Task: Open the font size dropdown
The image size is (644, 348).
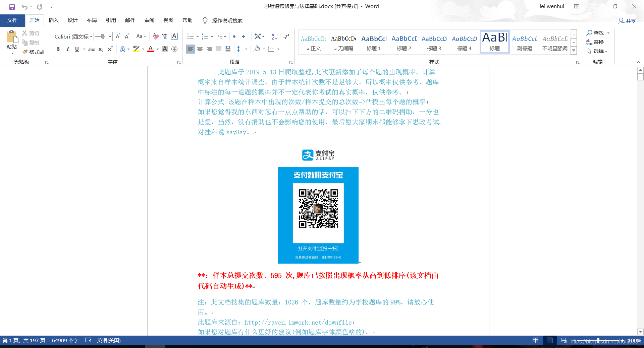Action: 110,37
